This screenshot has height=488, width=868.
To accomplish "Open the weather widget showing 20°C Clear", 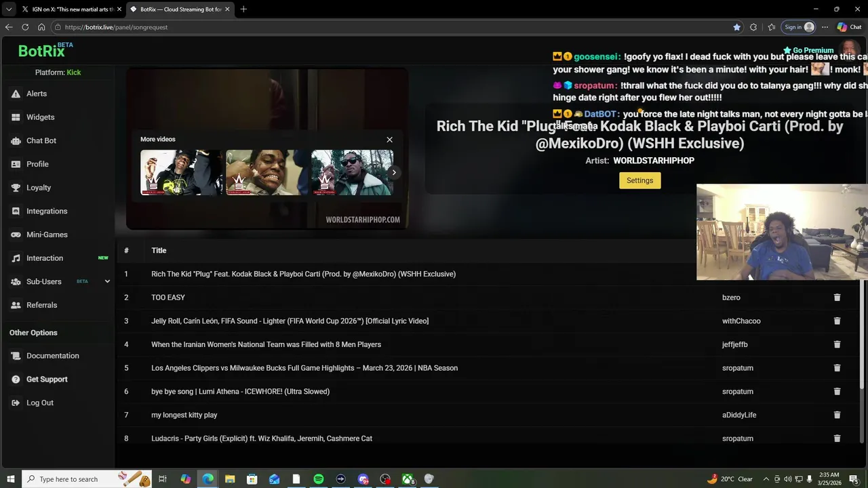I will click(730, 479).
